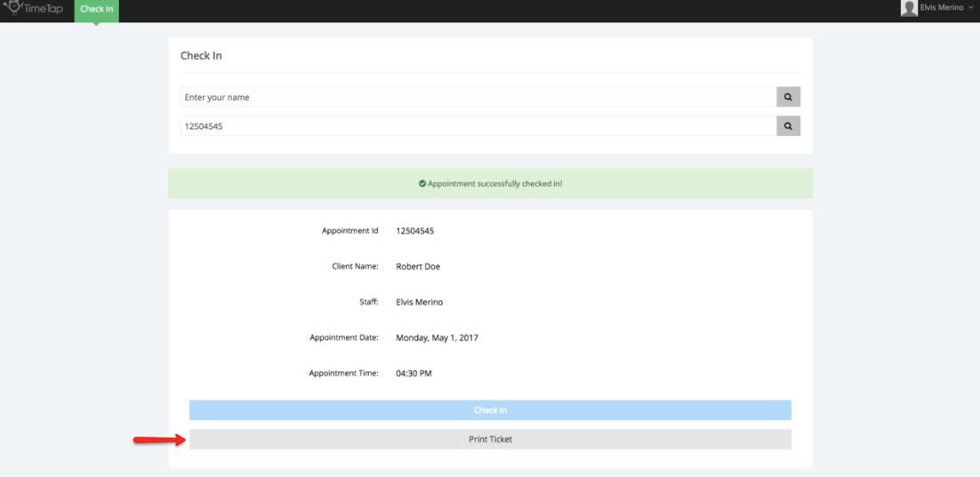The height and width of the screenshot is (477, 980).
Task: Click the date Monday, May 1, 2017
Action: (x=437, y=338)
